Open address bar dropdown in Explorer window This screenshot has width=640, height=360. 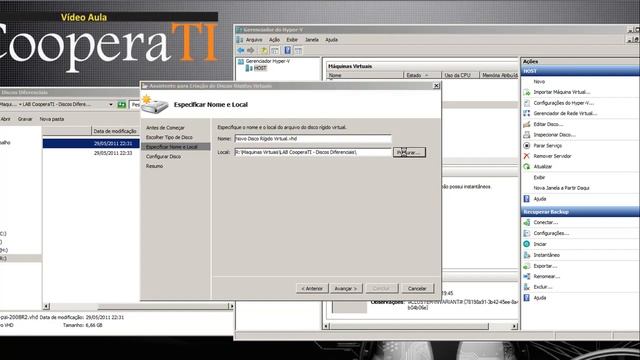(111, 104)
